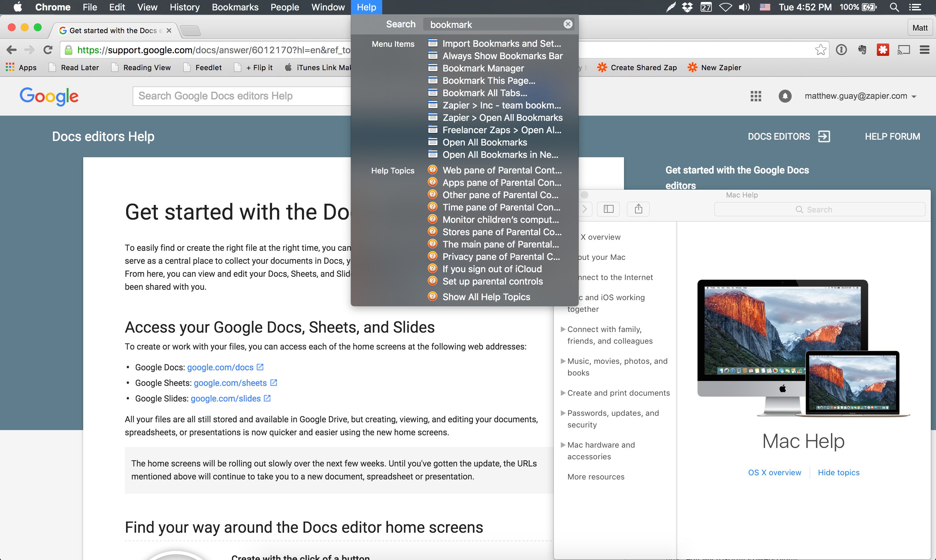This screenshot has height=560, width=936.
Task: Click the Search Google Docs editors Help field
Action: [242, 96]
